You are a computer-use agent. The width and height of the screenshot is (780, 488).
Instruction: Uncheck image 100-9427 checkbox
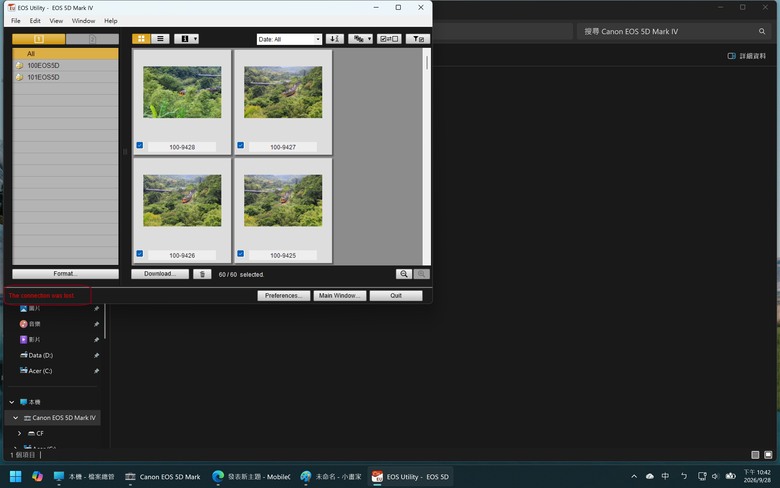[241, 145]
